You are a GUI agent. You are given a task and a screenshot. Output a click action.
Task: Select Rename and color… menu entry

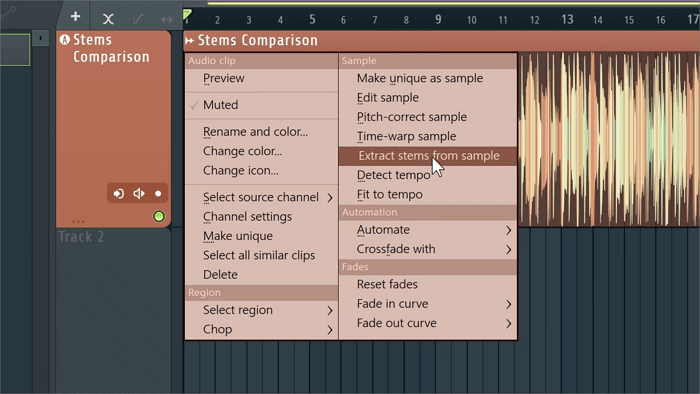[261, 132]
